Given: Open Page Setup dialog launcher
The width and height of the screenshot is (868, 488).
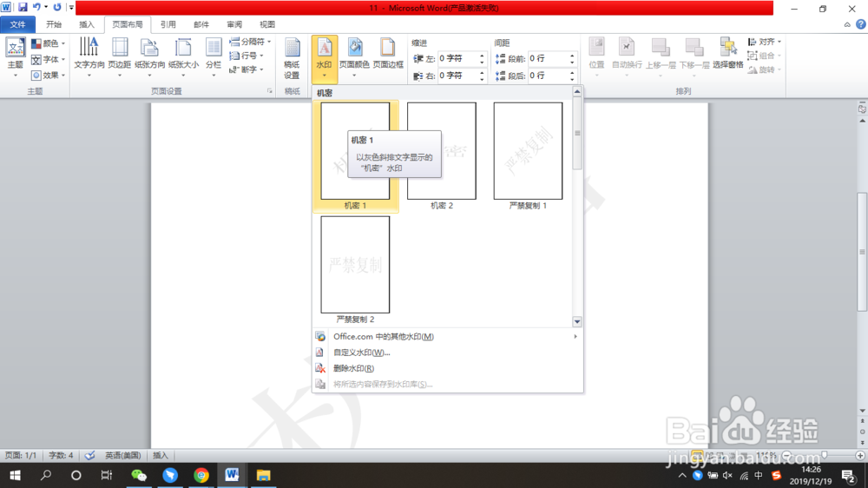Looking at the screenshot, I should [270, 91].
